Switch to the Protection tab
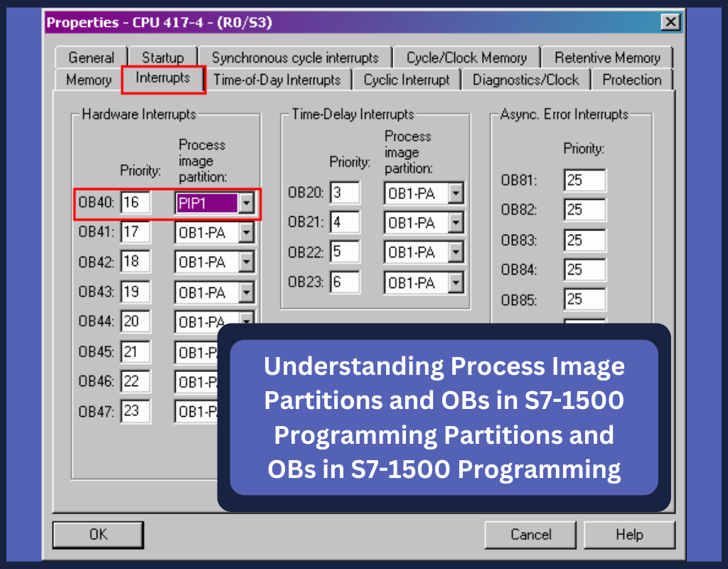 click(632, 80)
